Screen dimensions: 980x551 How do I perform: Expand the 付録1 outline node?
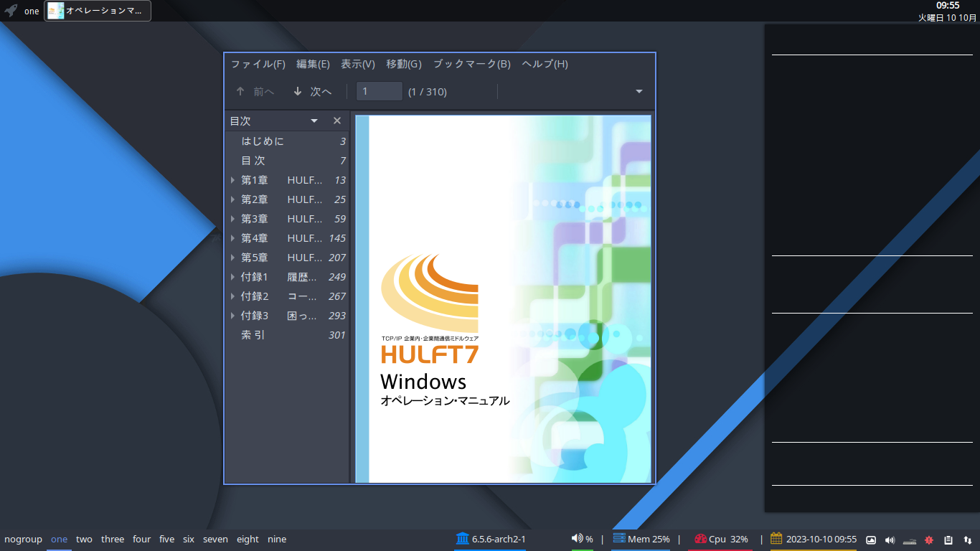tap(232, 277)
